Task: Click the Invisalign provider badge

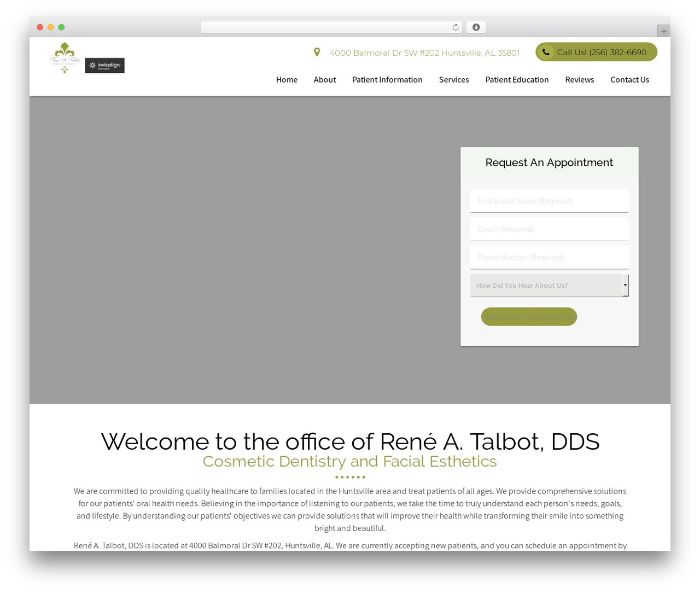Action: tap(104, 66)
